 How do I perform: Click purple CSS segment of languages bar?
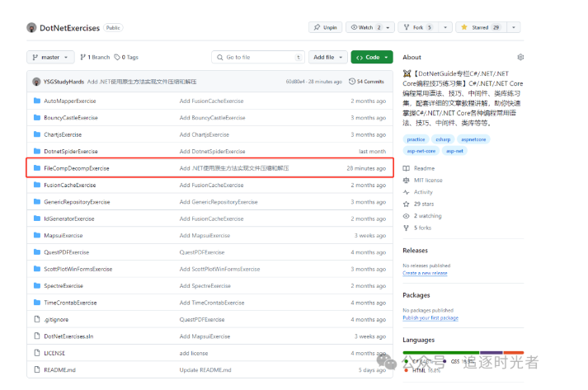click(x=492, y=353)
